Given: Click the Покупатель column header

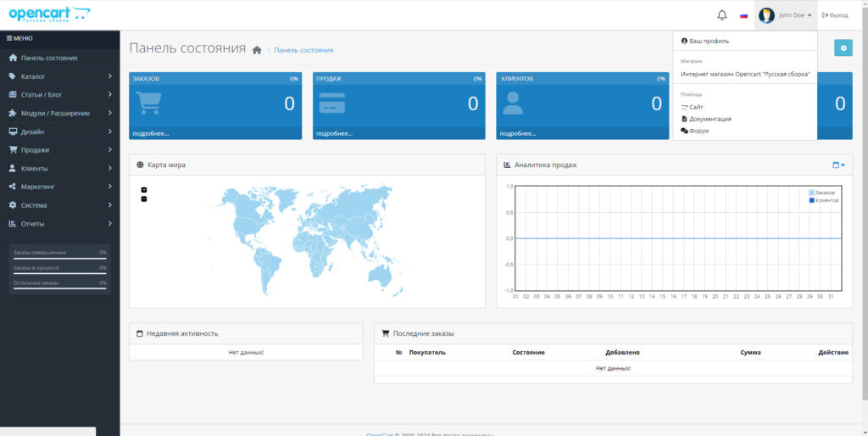Looking at the screenshot, I should 427,352.
